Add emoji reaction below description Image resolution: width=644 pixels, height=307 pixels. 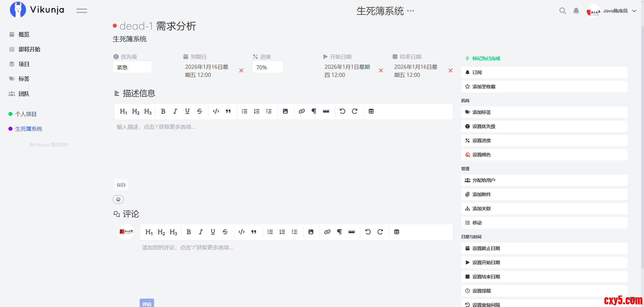[118, 199]
